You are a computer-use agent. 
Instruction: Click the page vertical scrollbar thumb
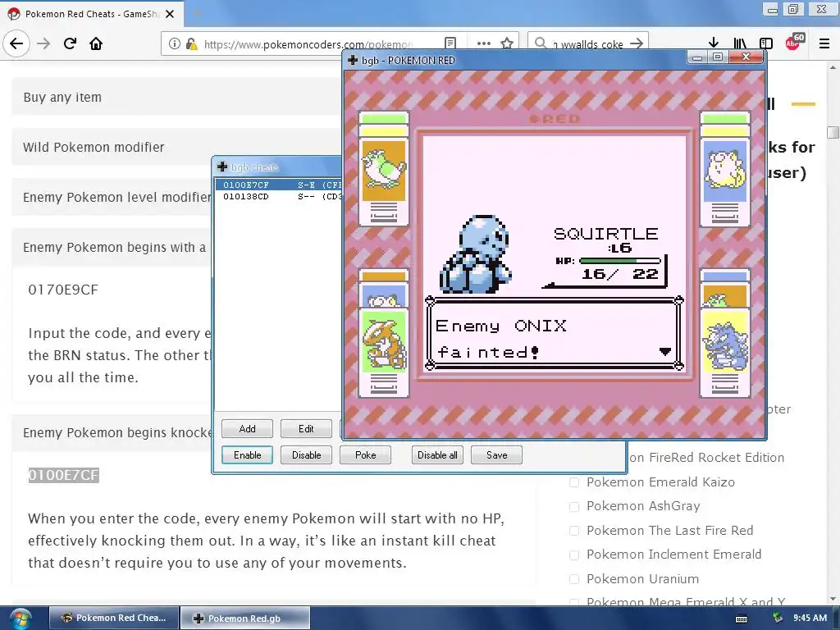click(832, 132)
